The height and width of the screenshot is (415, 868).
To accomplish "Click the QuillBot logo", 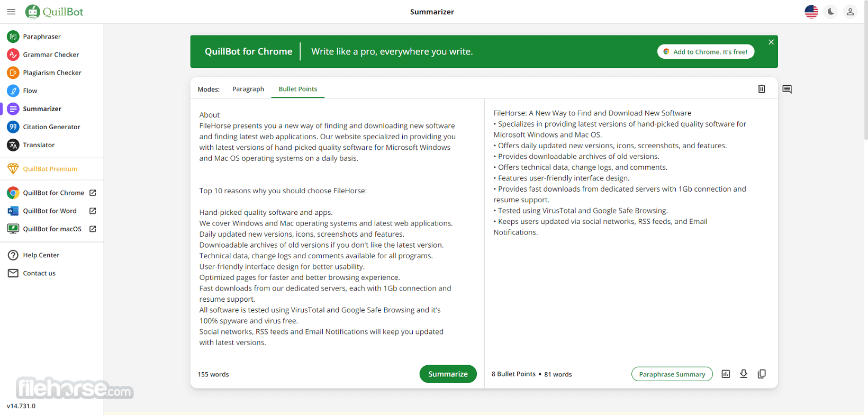I will [x=55, y=12].
